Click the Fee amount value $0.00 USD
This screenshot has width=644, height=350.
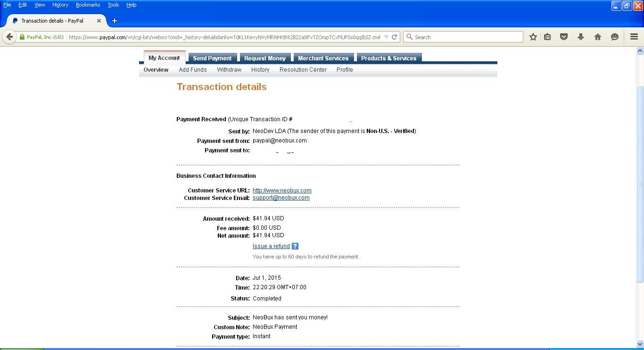(267, 228)
